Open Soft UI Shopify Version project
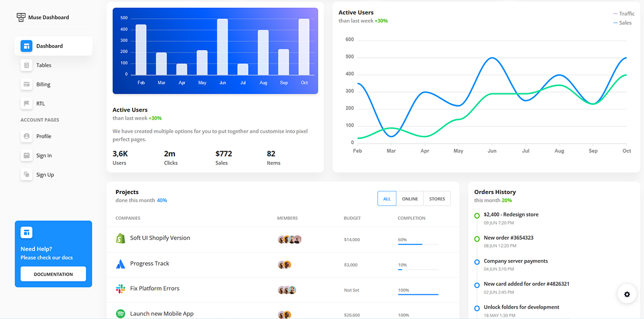644x319 pixels. point(160,238)
